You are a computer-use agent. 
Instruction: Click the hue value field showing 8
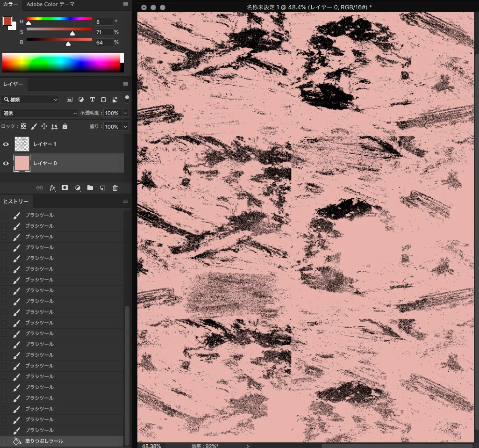coord(104,22)
